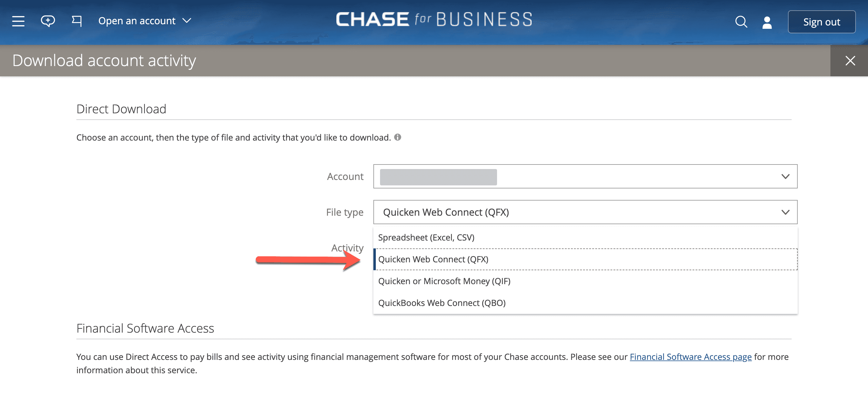The image size is (868, 412).
Task: Open the Account dropdown
Action: point(585,177)
